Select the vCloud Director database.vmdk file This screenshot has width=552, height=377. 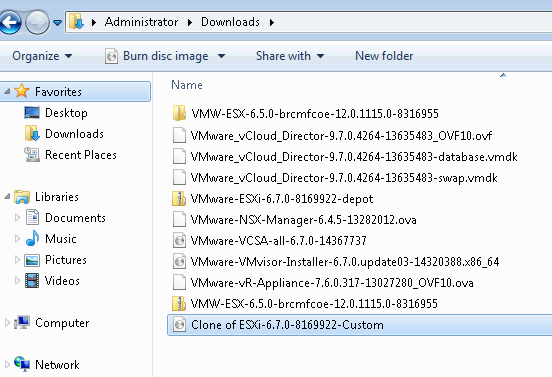coord(354,157)
